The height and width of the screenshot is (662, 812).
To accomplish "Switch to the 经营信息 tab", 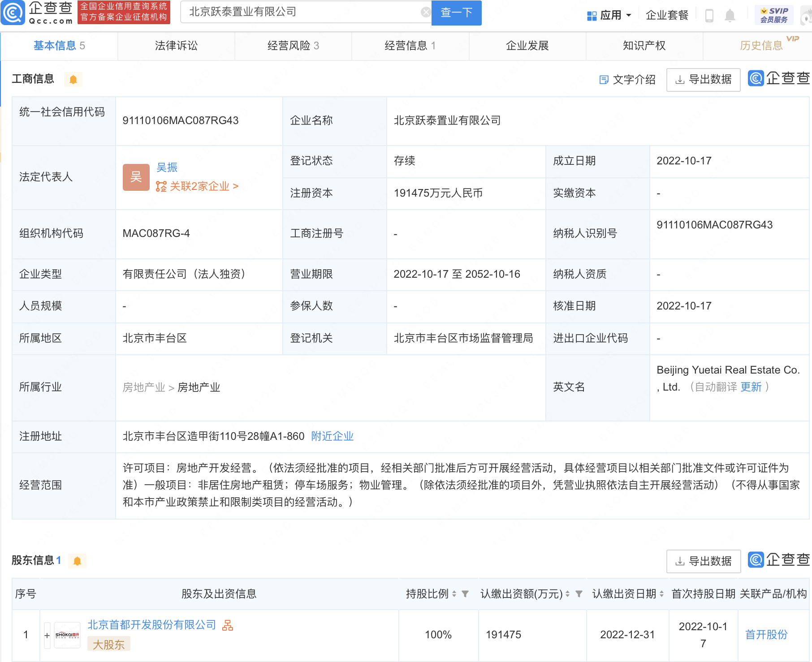I will pyautogui.click(x=410, y=46).
